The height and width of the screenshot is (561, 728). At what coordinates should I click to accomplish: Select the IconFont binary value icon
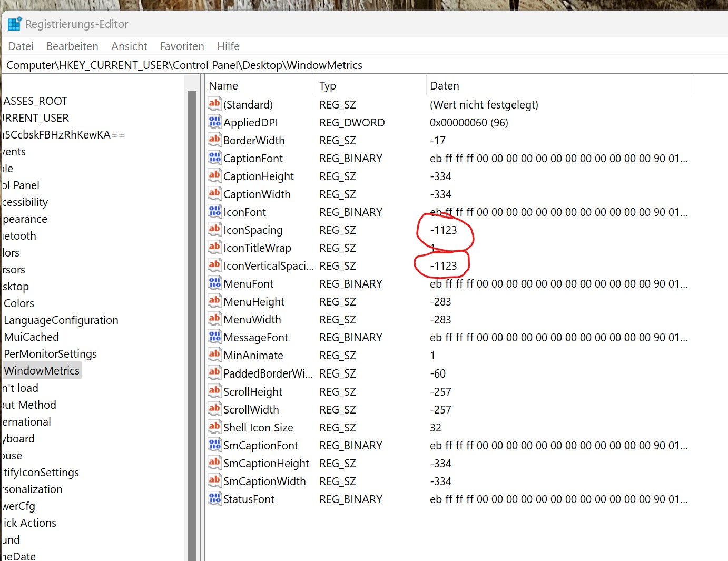tap(214, 211)
